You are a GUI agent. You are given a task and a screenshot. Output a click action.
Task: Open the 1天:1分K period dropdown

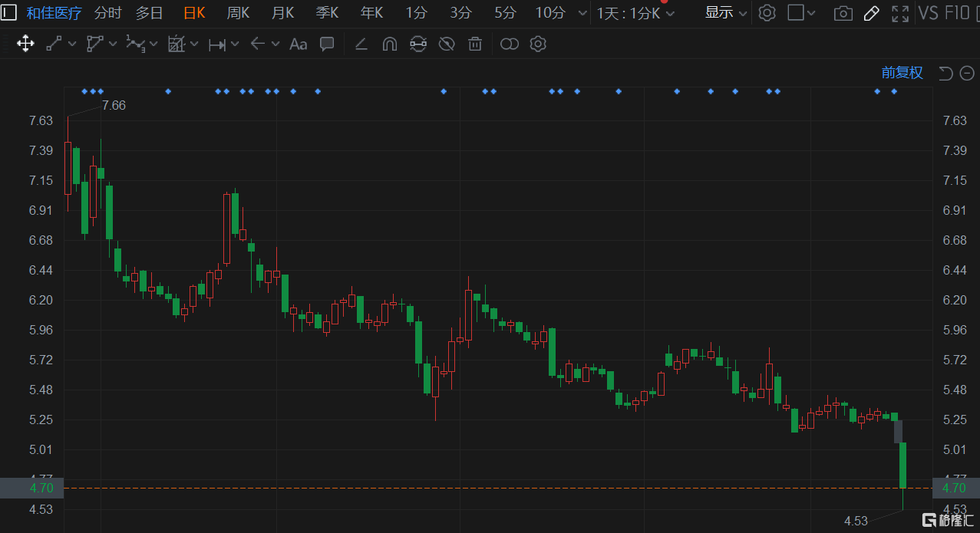tap(636, 13)
